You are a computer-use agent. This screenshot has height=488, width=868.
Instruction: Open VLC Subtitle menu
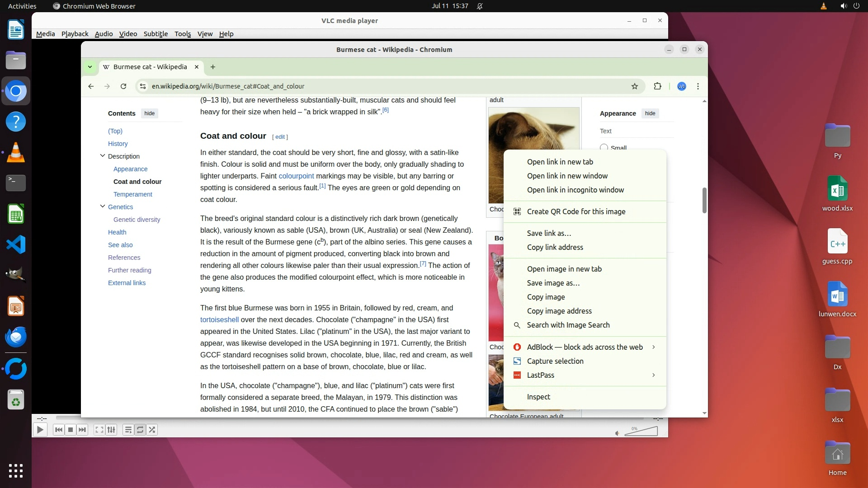tap(156, 34)
